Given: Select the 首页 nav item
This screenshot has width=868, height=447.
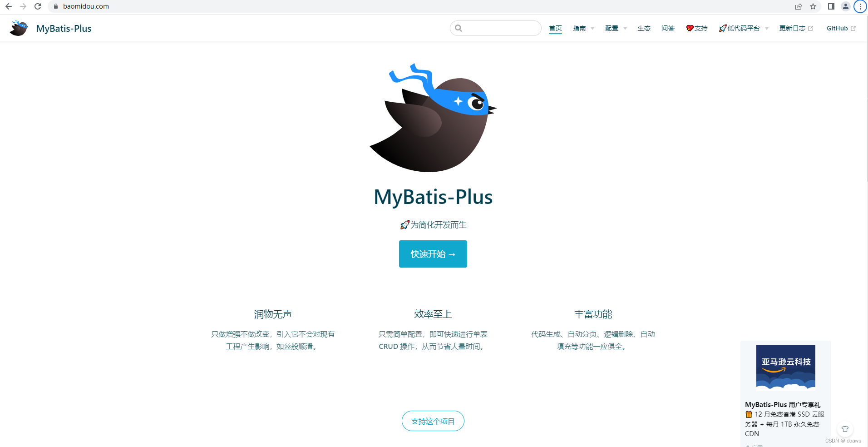Looking at the screenshot, I should [x=555, y=28].
